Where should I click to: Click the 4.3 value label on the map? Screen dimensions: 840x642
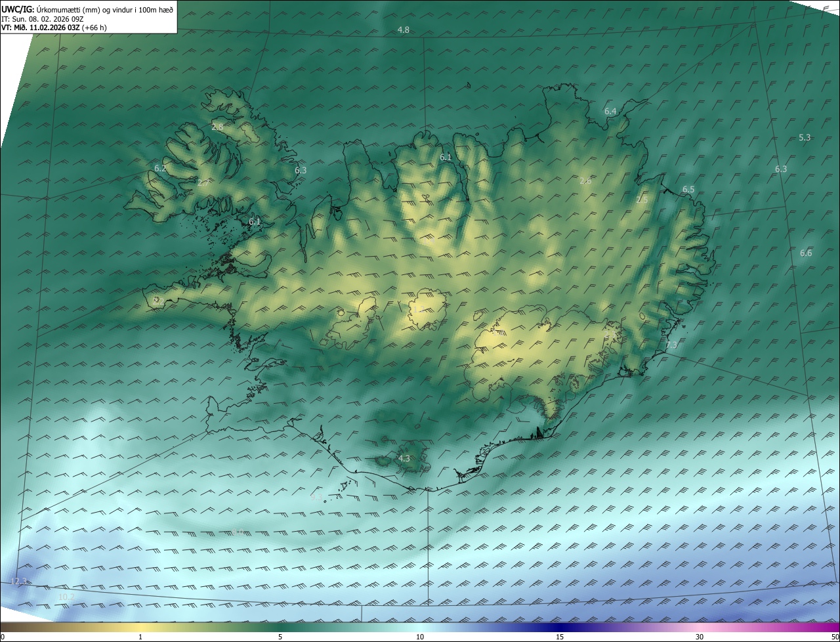click(x=404, y=458)
